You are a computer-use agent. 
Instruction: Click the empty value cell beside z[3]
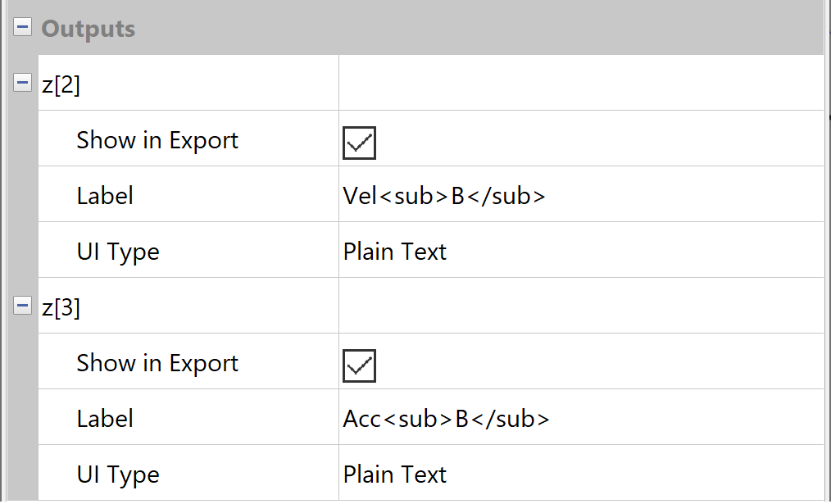pyautogui.click(x=580, y=306)
